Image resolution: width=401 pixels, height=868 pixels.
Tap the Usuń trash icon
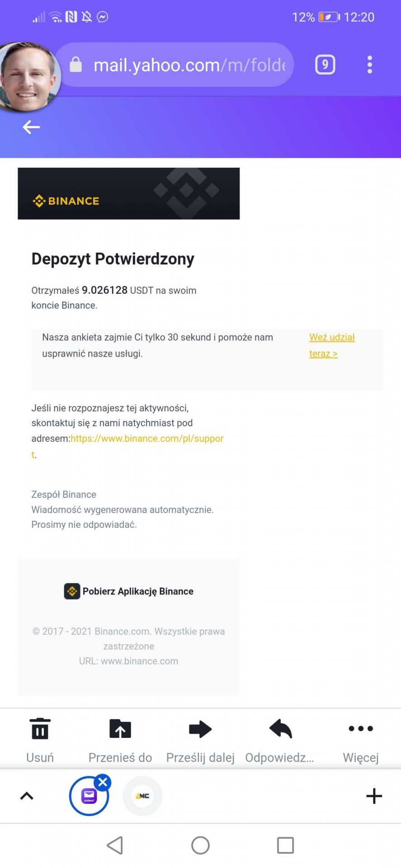tap(40, 729)
